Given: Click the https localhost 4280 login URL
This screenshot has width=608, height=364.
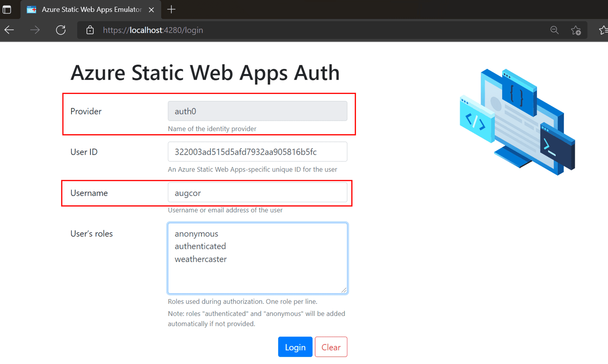Looking at the screenshot, I should (153, 30).
